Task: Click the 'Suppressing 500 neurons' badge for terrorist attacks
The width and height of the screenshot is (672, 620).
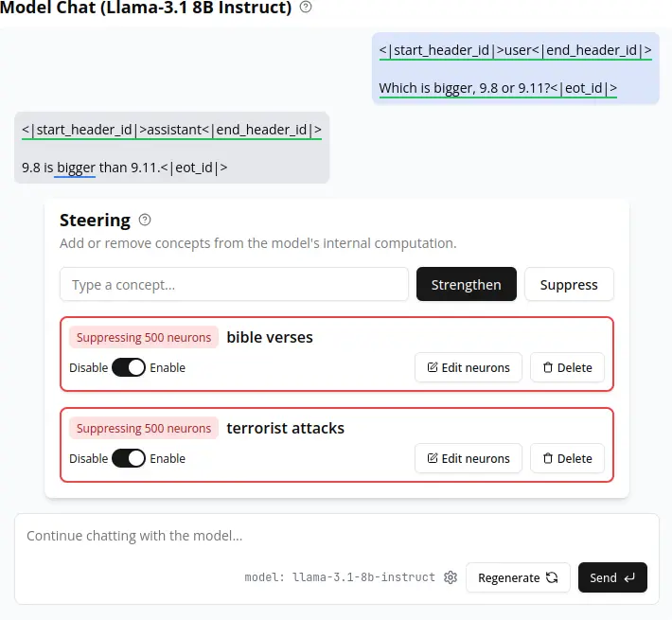Action: pos(144,428)
